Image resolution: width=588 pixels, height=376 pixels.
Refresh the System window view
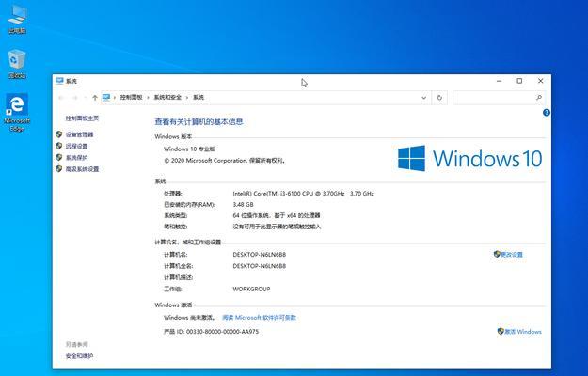tap(439, 98)
